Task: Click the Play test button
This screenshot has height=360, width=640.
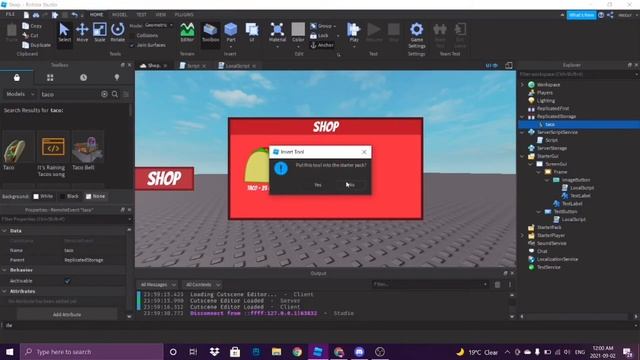Action: pos(353,33)
